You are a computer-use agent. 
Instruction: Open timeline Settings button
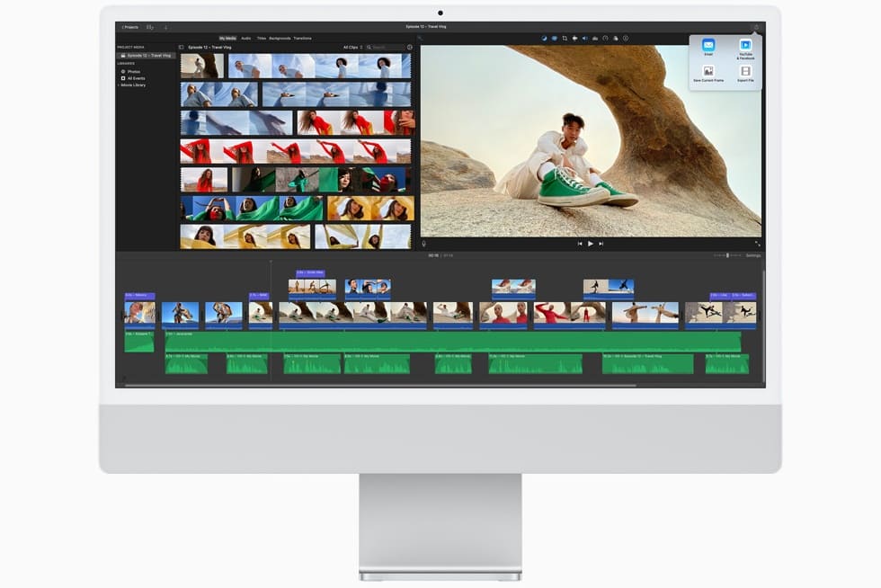click(753, 255)
